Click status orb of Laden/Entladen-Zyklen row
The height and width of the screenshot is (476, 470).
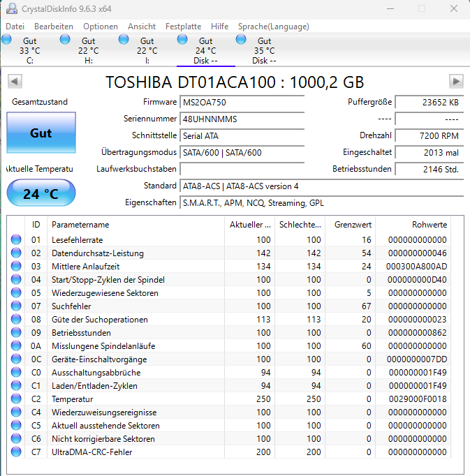(16, 385)
